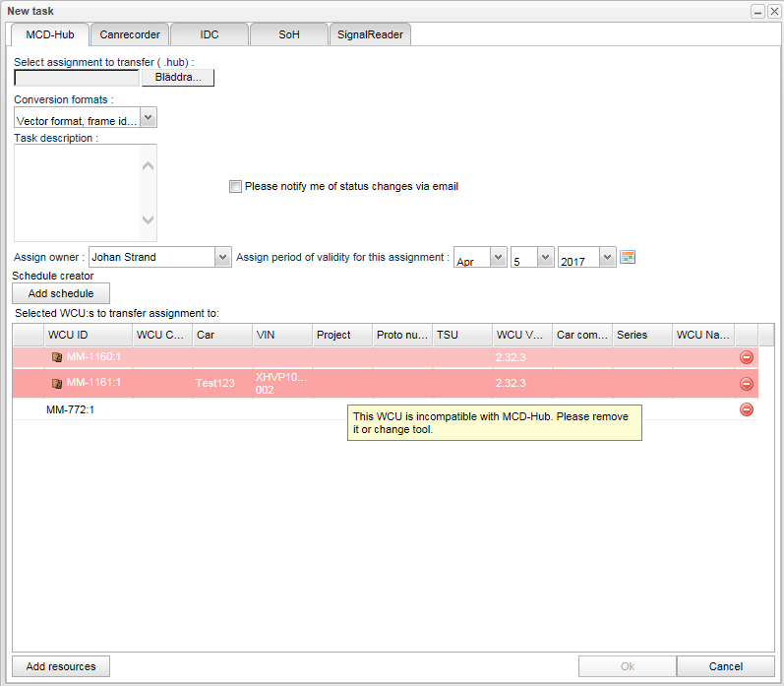Remove MM-772:1 row with red minus icon

point(747,408)
